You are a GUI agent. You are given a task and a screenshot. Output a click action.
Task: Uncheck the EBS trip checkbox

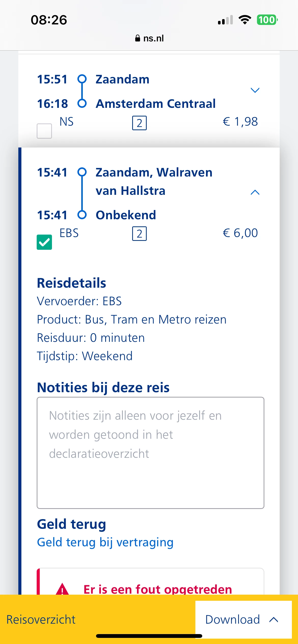coord(44,242)
